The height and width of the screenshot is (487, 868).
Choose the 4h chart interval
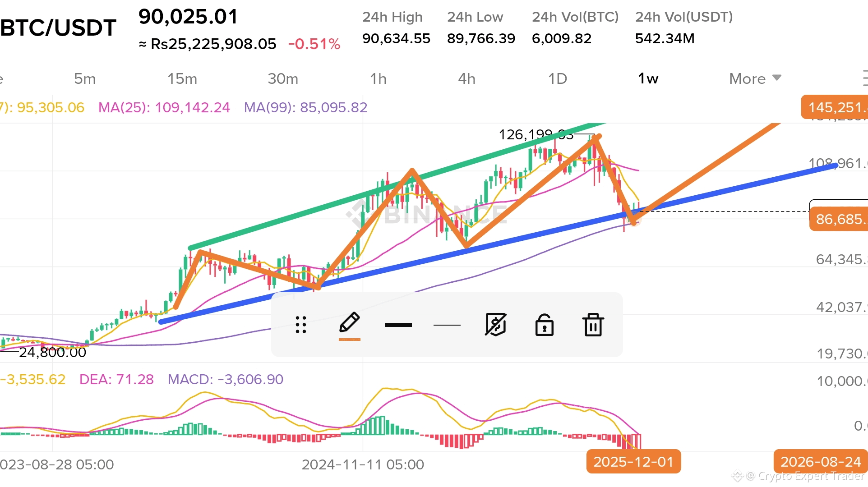(x=466, y=79)
